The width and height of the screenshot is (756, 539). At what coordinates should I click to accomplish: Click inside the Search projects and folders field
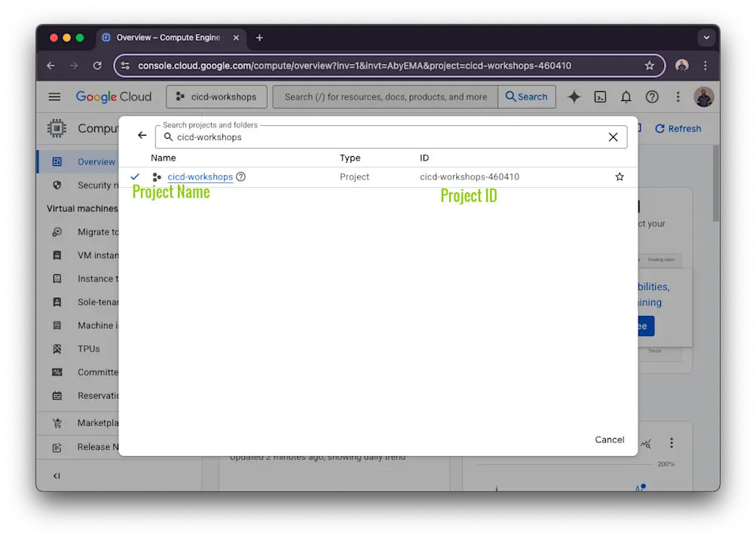tap(339, 136)
